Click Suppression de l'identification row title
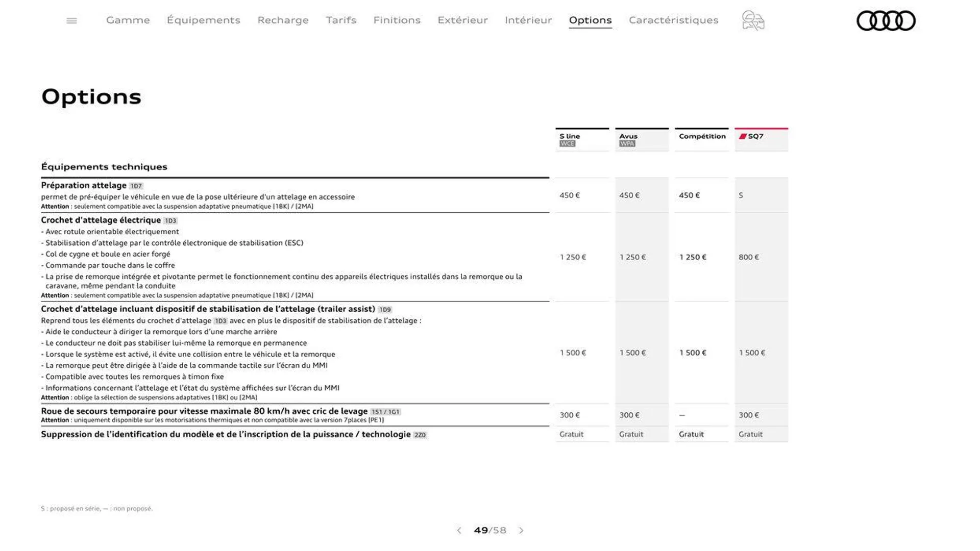980x551 pixels. (226, 434)
